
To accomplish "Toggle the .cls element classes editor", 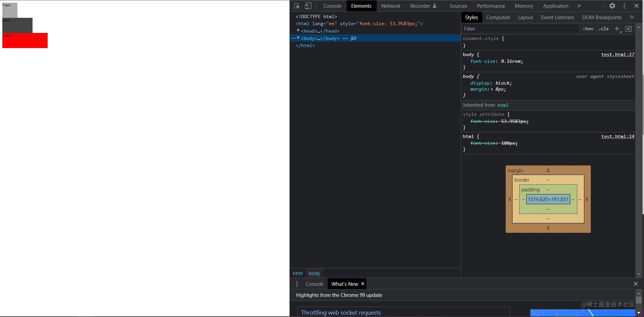I will pyautogui.click(x=603, y=29).
